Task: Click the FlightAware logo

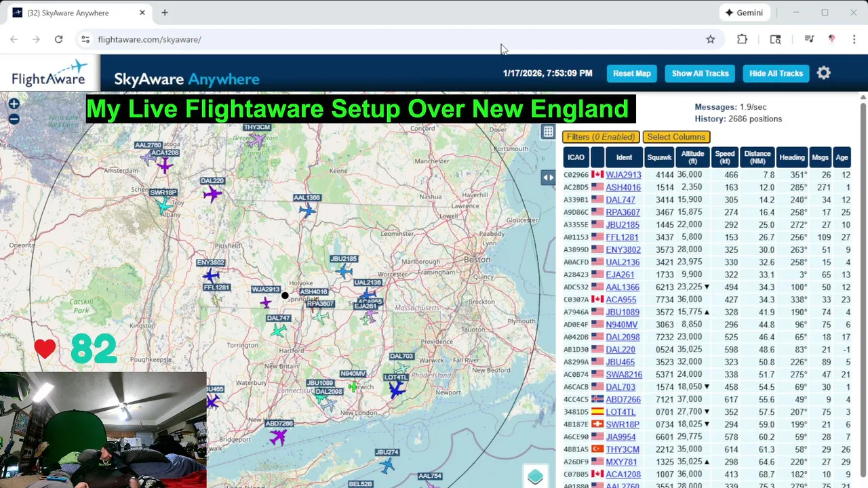Action: point(50,73)
